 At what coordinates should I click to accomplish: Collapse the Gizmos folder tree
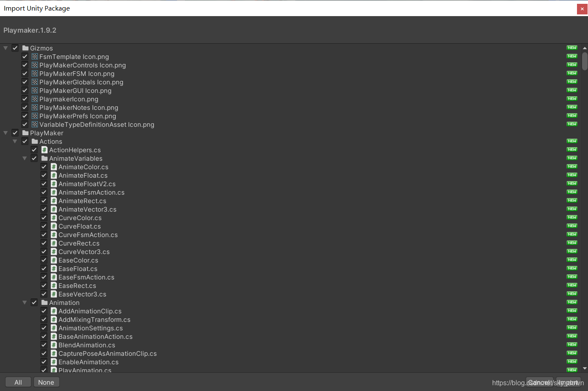[x=6, y=48]
